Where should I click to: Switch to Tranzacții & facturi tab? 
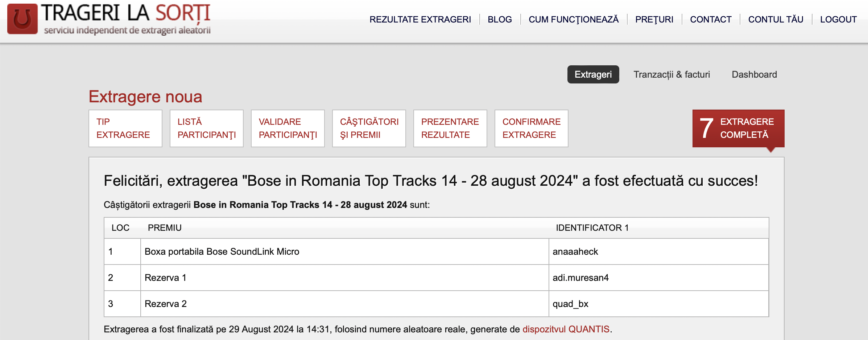point(671,74)
